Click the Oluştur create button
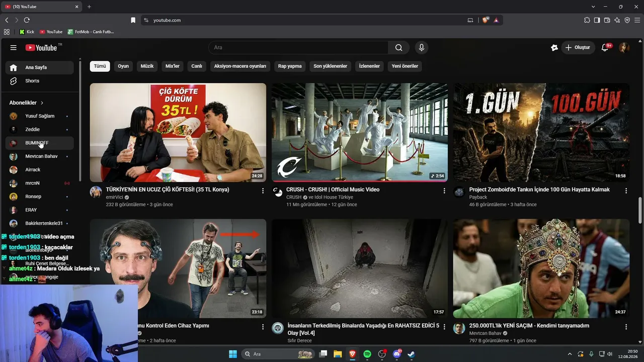The image size is (644, 362). 578,48
